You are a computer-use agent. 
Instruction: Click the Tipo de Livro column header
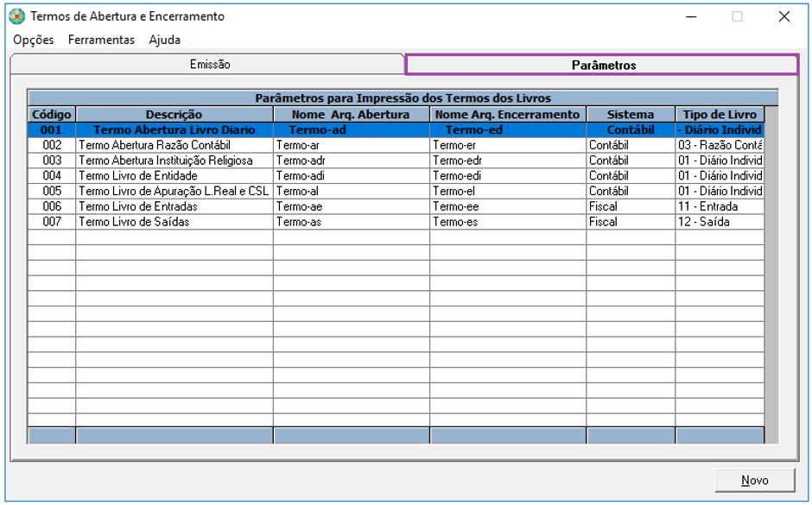(x=719, y=114)
